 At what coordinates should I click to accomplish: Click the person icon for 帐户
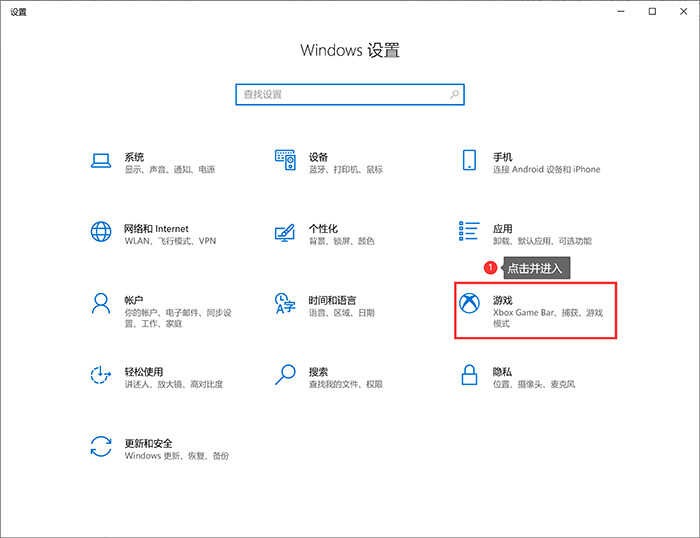(101, 304)
